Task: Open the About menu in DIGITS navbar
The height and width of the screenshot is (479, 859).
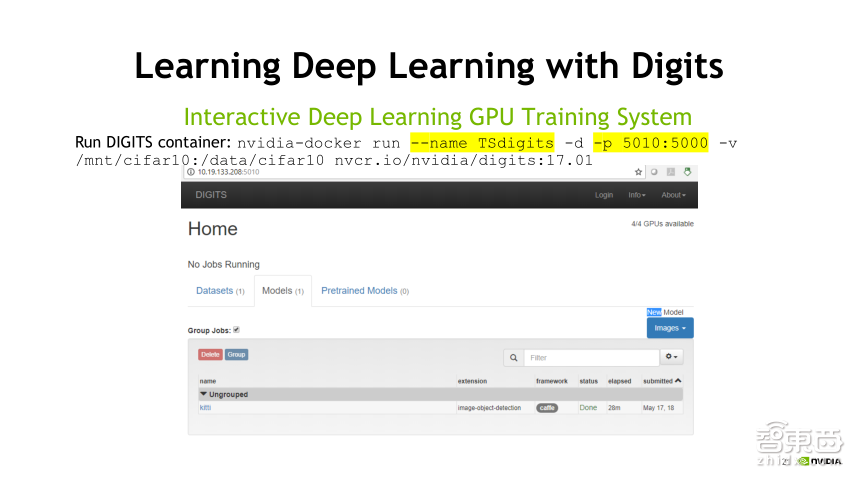Action: coord(673,195)
